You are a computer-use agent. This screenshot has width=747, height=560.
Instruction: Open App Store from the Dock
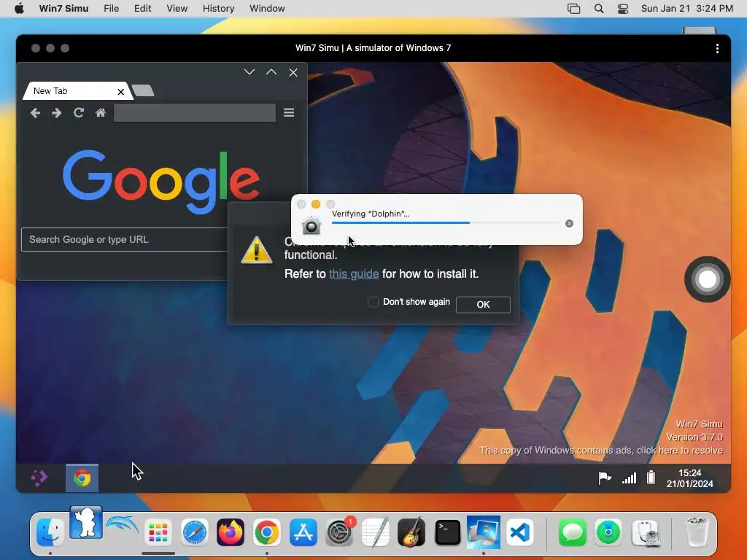click(303, 532)
